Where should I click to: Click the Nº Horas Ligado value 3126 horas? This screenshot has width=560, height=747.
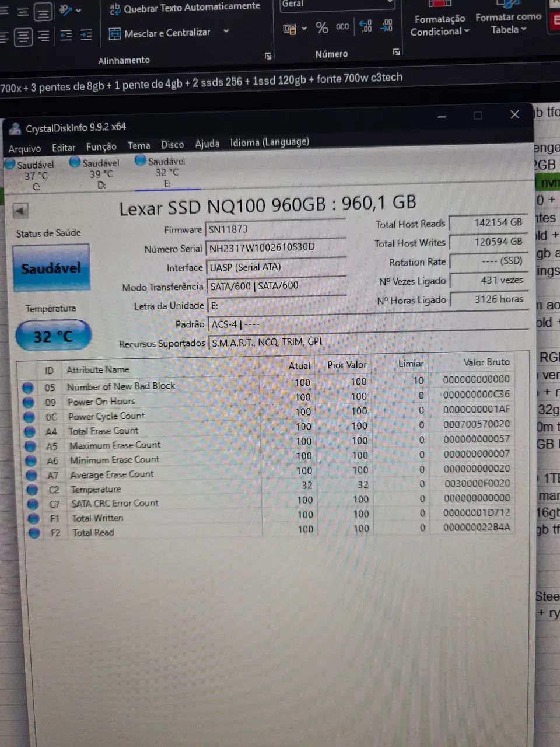[x=489, y=299]
